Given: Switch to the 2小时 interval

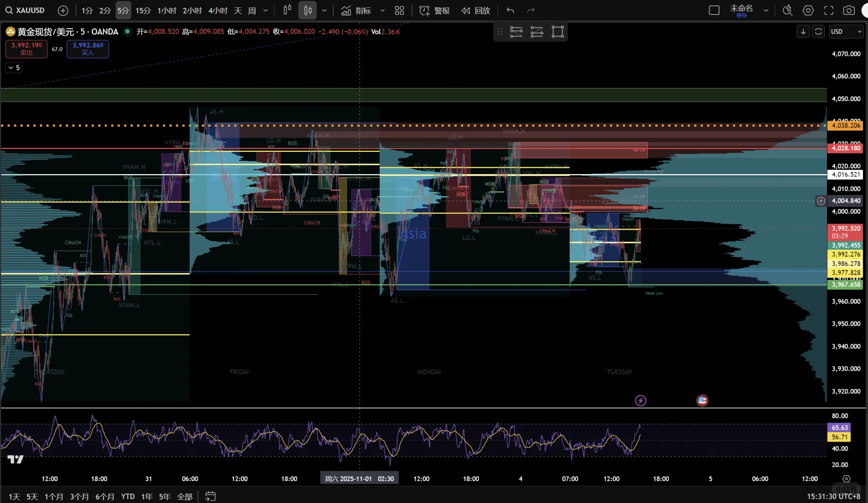Looking at the screenshot, I should coord(192,10).
